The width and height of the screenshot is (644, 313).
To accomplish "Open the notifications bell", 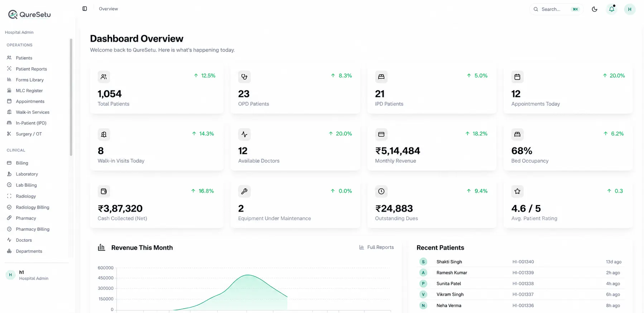I will click(612, 9).
